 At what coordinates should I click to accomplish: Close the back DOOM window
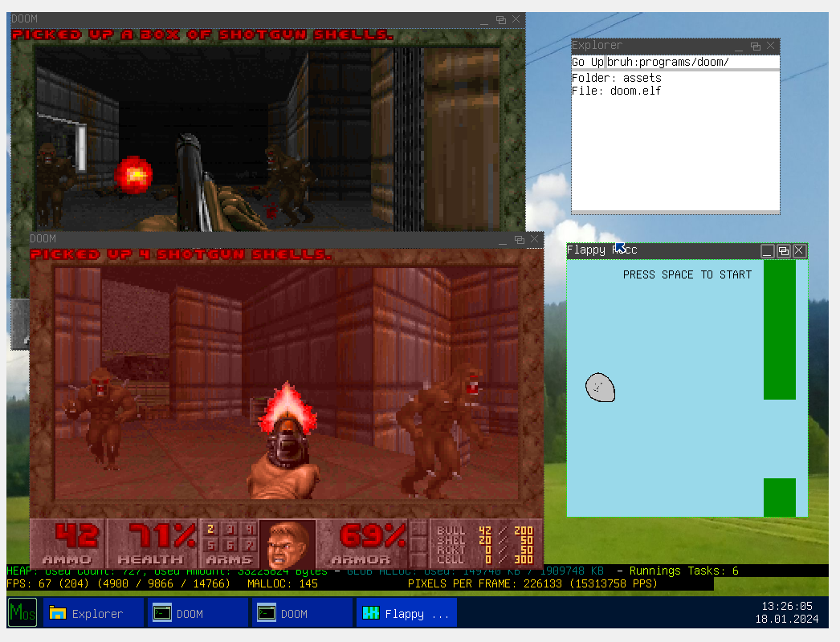(x=516, y=19)
